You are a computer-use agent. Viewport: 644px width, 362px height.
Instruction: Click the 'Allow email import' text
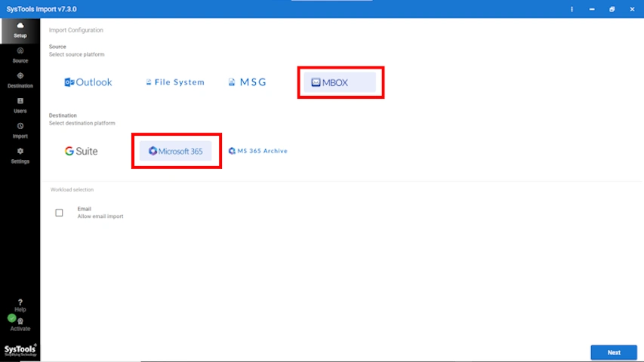click(100, 216)
